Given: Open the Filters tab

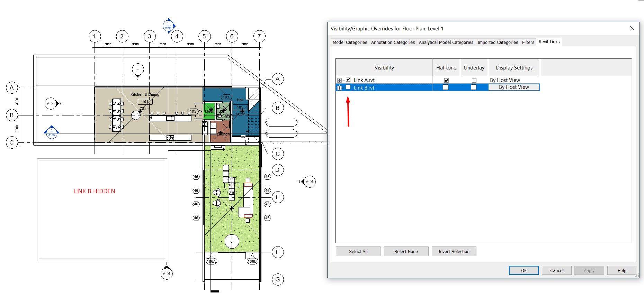Looking at the screenshot, I should (528, 42).
